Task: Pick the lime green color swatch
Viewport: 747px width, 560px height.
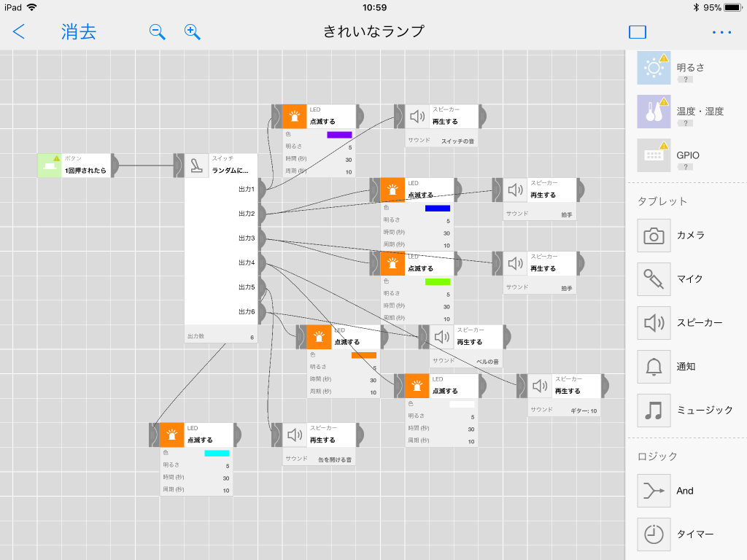Action: click(438, 282)
